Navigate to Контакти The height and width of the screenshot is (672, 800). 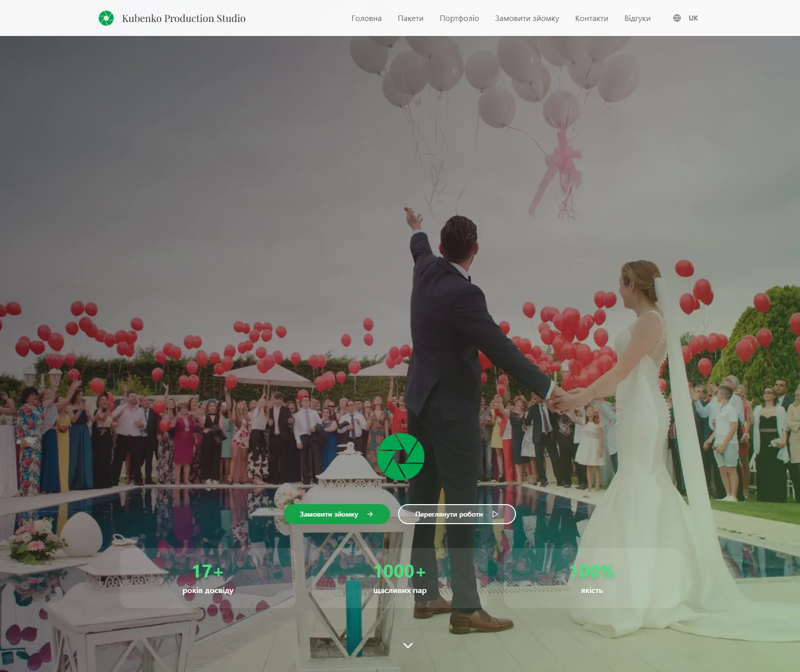[591, 18]
